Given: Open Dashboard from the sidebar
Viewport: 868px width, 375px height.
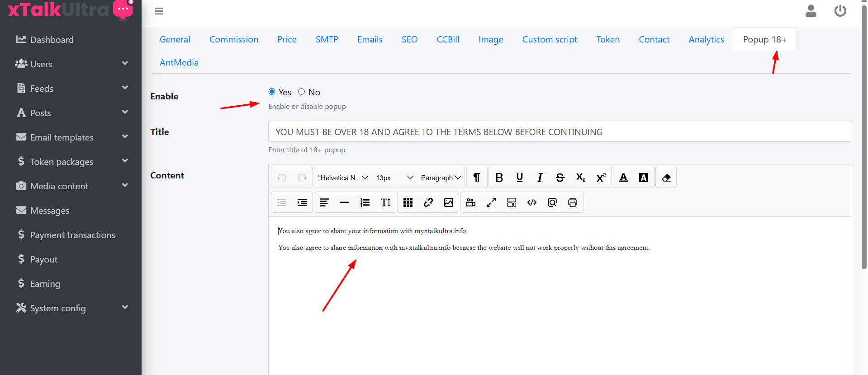Looking at the screenshot, I should (x=52, y=40).
